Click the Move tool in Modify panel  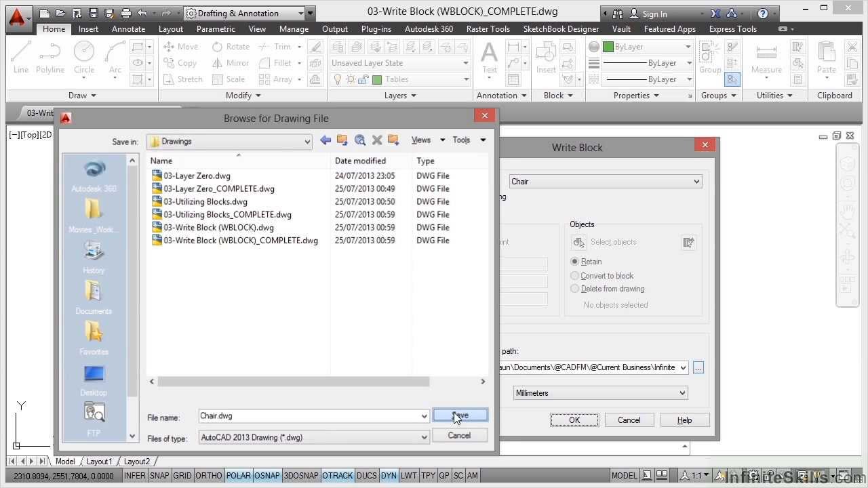(x=181, y=47)
